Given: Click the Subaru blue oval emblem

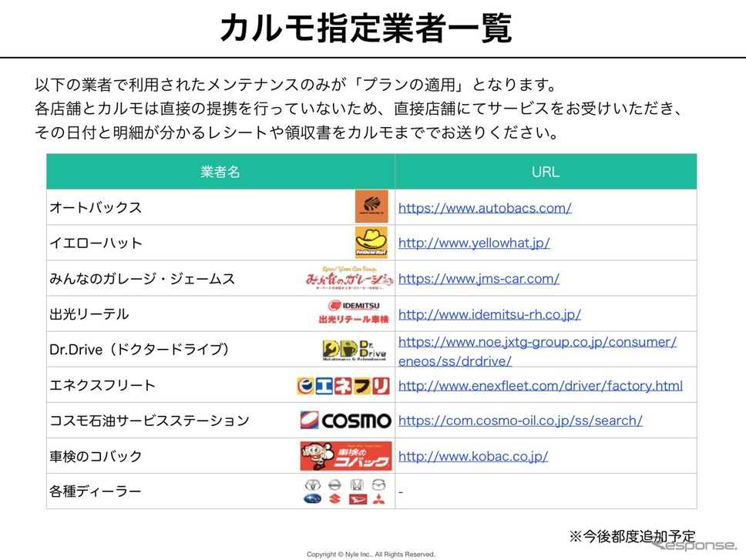Looking at the screenshot, I should click(313, 498).
